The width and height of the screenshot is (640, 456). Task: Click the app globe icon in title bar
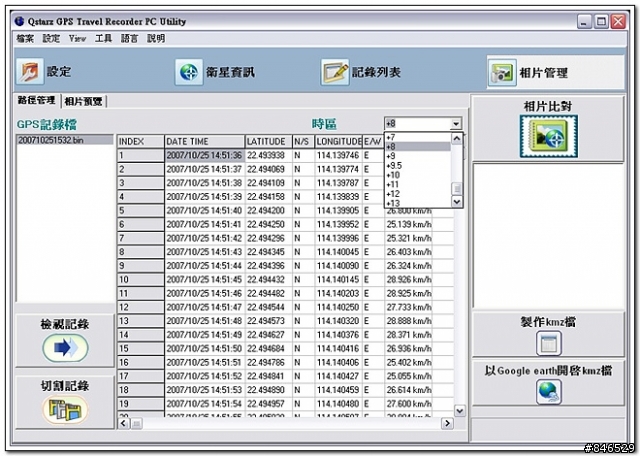click(19, 21)
